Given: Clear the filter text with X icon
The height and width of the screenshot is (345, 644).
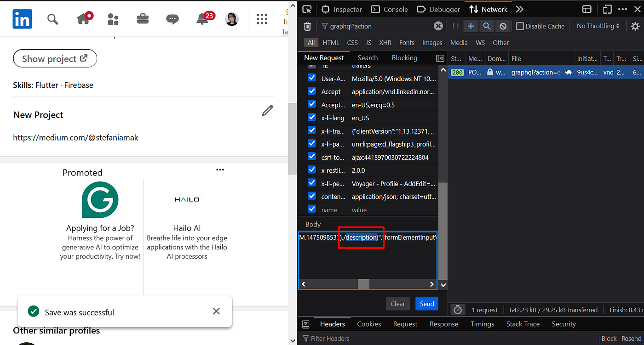Looking at the screenshot, I should tap(438, 26).
